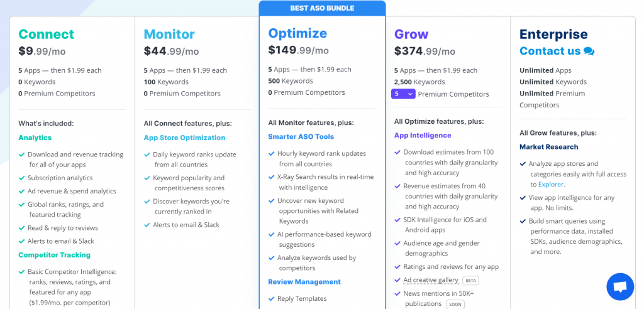
Task: Select the Grow plan heading
Action: 411,34
